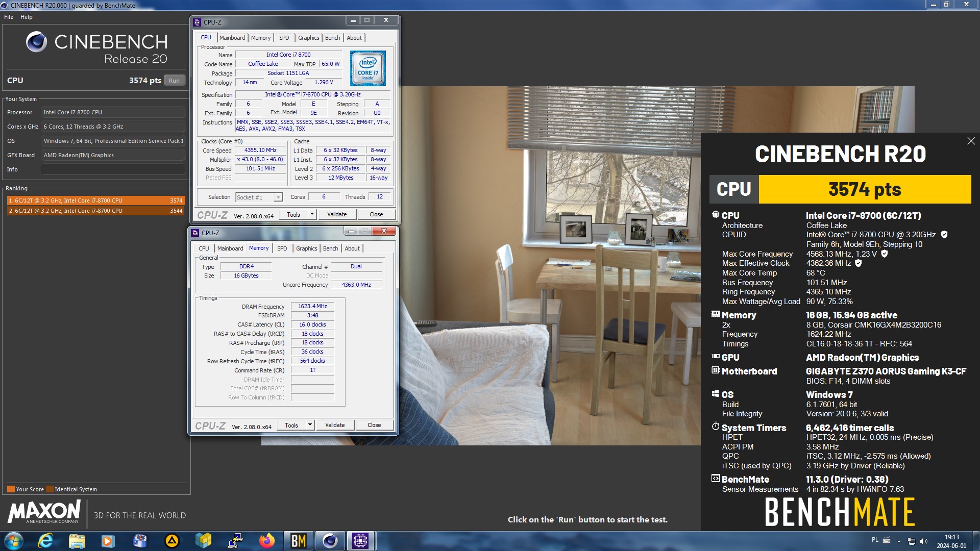
Task: Open the Windows Start orb
Action: (14, 541)
